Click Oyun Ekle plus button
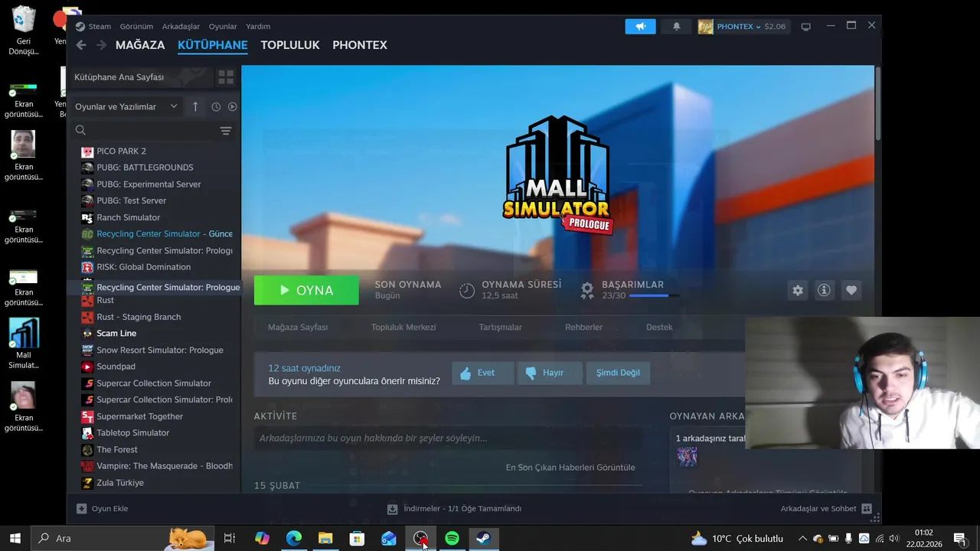 click(103, 508)
